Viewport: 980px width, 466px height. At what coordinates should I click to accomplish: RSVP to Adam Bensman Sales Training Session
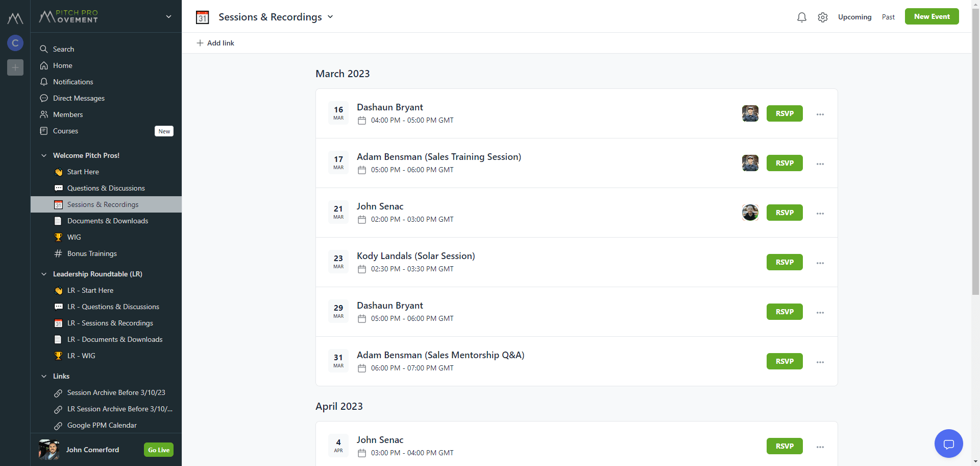(x=785, y=163)
